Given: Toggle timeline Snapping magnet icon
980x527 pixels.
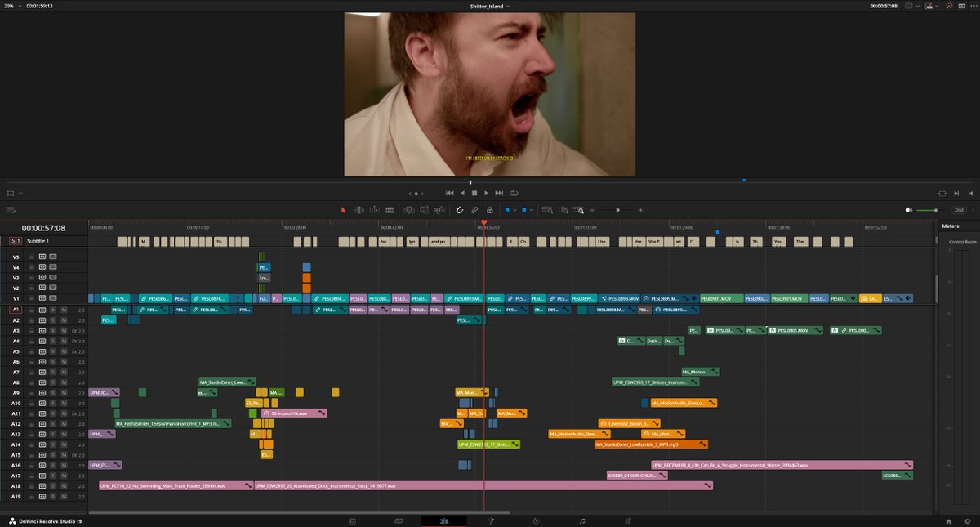Looking at the screenshot, I should pyautogui.click(x=460, y=210).
